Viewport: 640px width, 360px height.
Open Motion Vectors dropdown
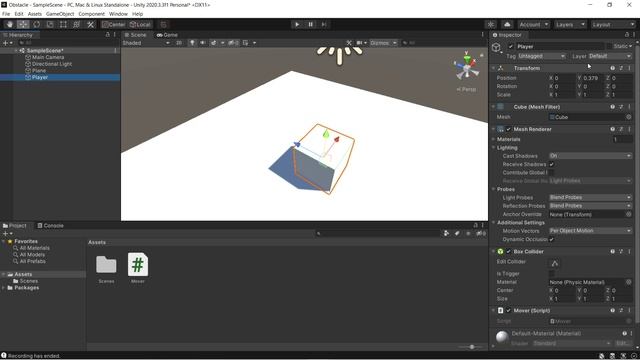pos(590,231)
